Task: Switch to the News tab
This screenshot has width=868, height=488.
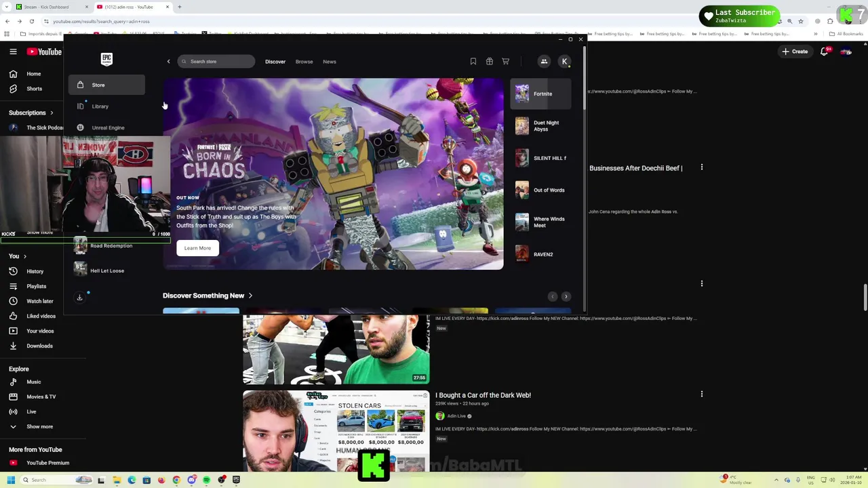Action: pos(330,62)
